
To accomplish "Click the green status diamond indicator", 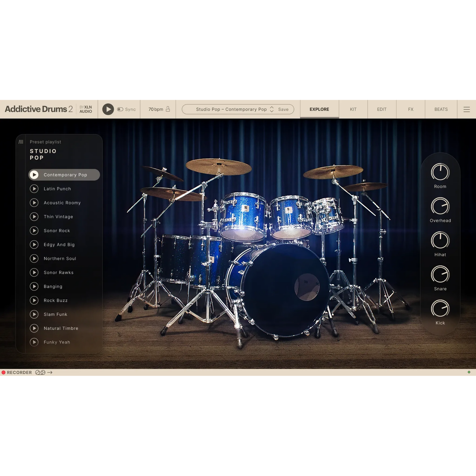I will click(x=469, y=372).
